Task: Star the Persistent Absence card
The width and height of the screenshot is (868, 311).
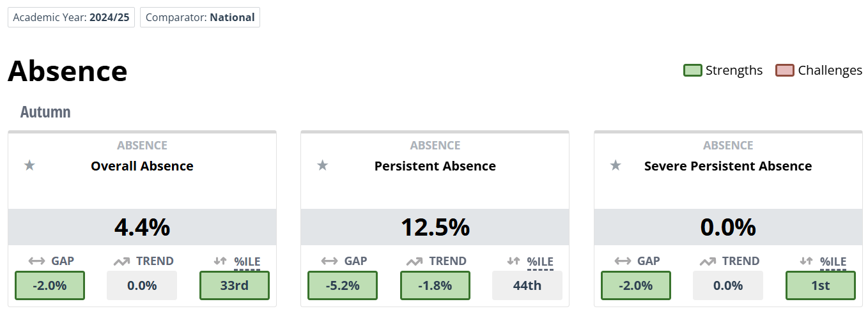Action: pos(323,166)
